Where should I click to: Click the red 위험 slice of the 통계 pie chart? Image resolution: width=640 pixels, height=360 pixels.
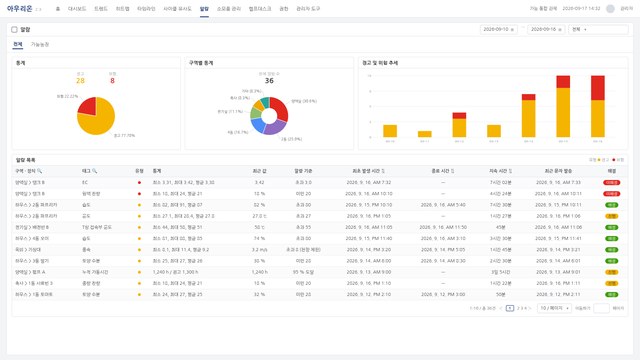89,107
